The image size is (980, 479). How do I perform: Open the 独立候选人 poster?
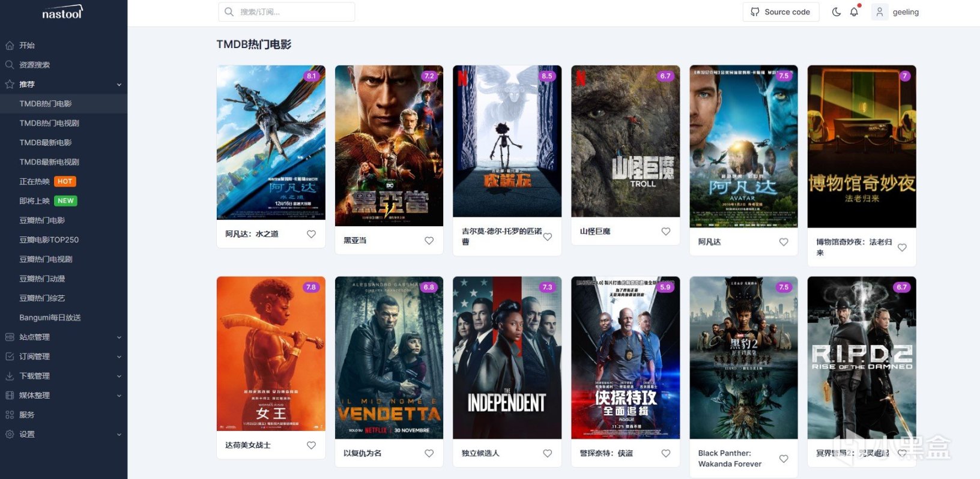(x=507, y=358)
